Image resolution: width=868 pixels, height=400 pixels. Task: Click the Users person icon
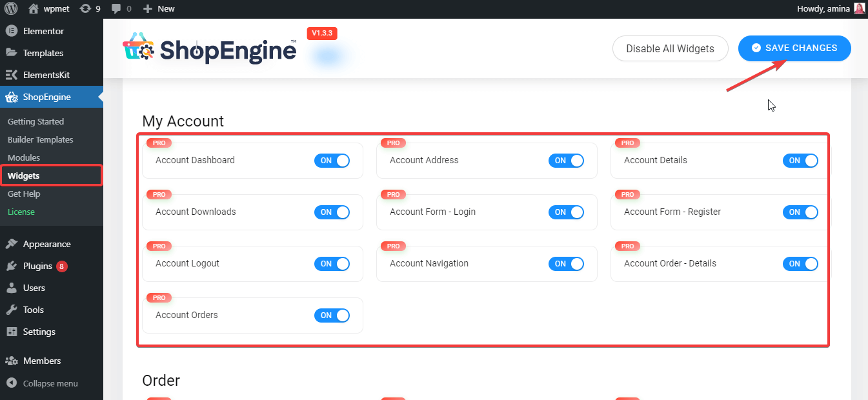tap(12, 288)
